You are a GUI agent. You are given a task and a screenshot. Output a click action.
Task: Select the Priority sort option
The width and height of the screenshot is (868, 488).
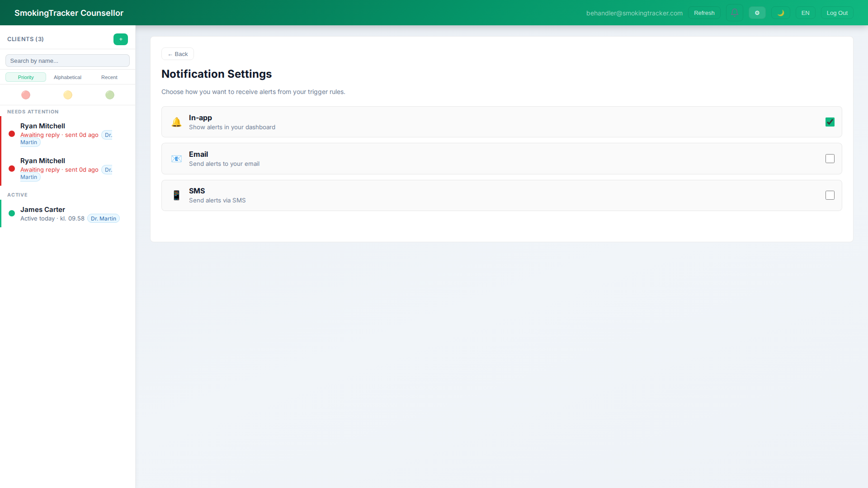tap(25, 77)
